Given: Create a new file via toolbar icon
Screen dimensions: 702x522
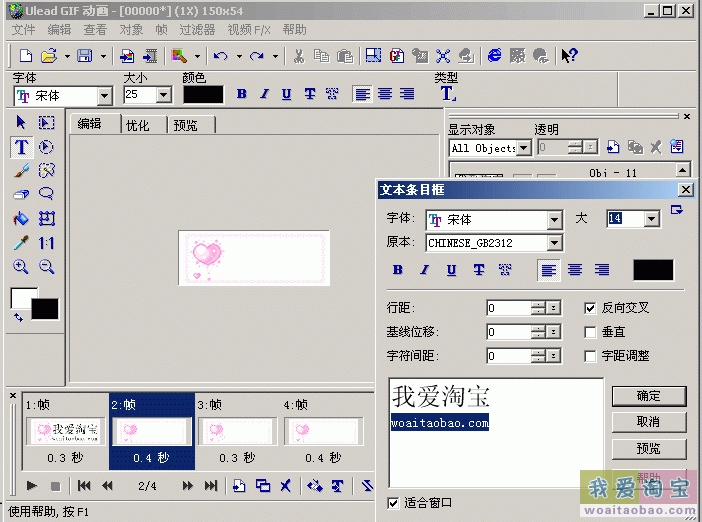Looking at the screenshot, I should [x=26, y=56].
